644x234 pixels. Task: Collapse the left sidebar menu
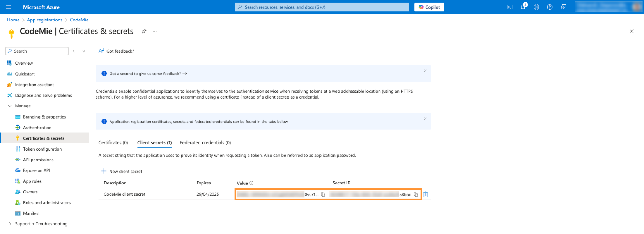83,51
